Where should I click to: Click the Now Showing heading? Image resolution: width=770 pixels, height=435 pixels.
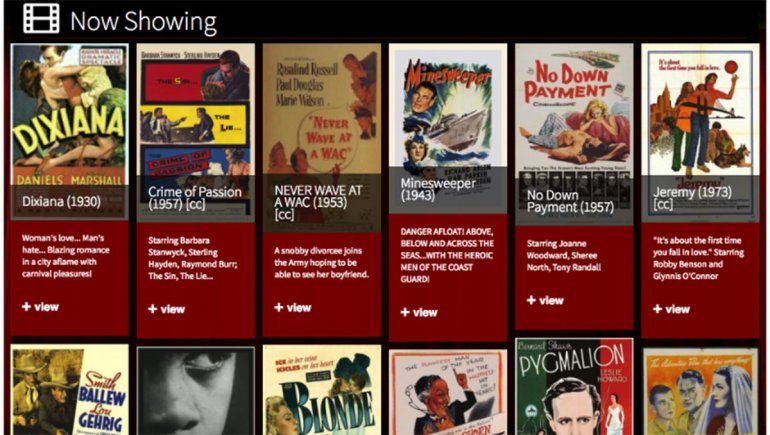143,22
